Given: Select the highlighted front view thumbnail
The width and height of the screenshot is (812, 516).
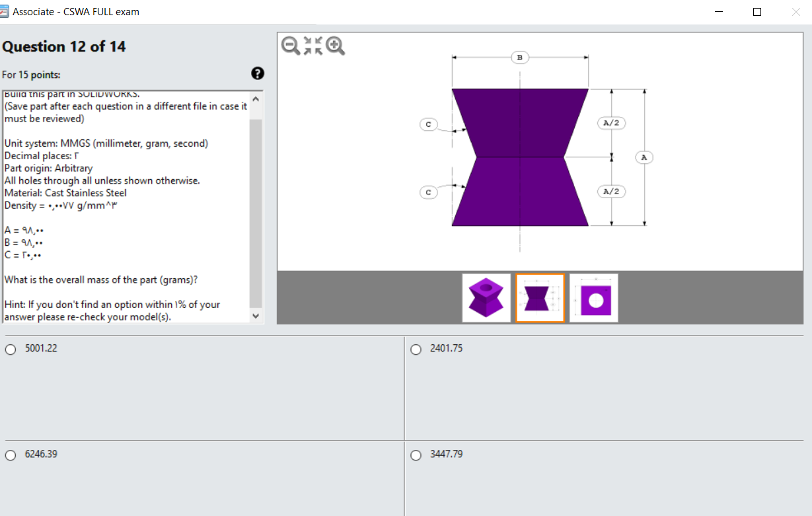Looking at the screenshot, I should 540,297.
